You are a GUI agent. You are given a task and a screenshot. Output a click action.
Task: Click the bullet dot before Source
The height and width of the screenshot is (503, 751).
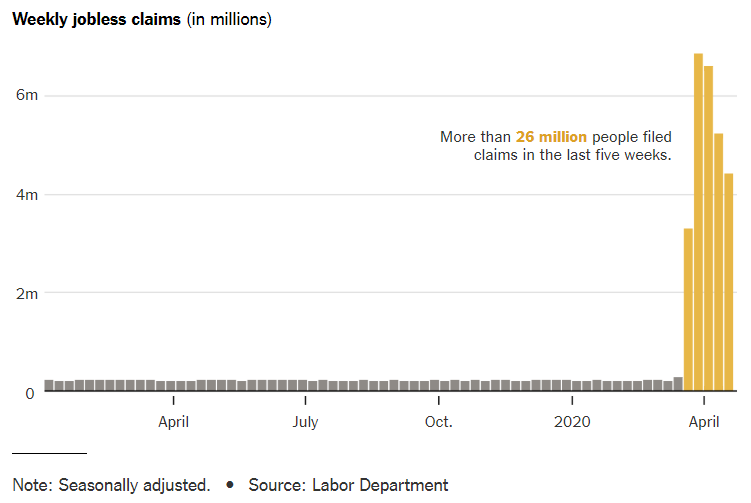pos(230,485)
